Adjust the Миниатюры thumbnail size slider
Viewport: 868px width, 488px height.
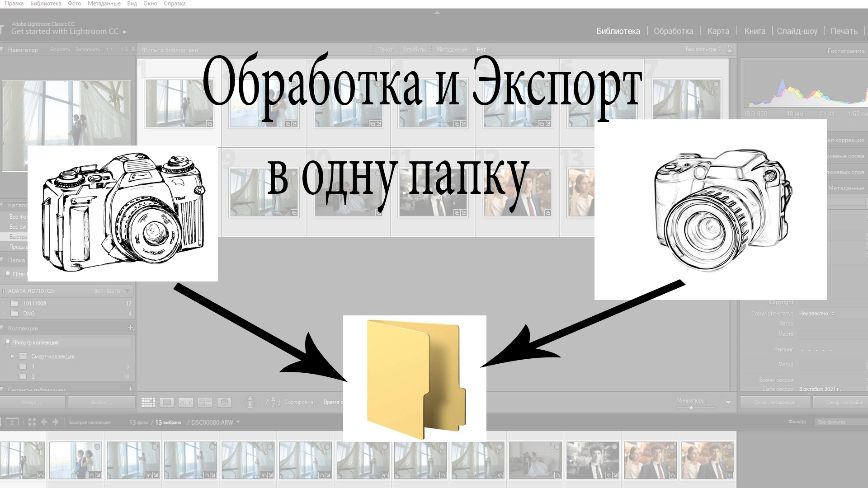coord(691,407)
